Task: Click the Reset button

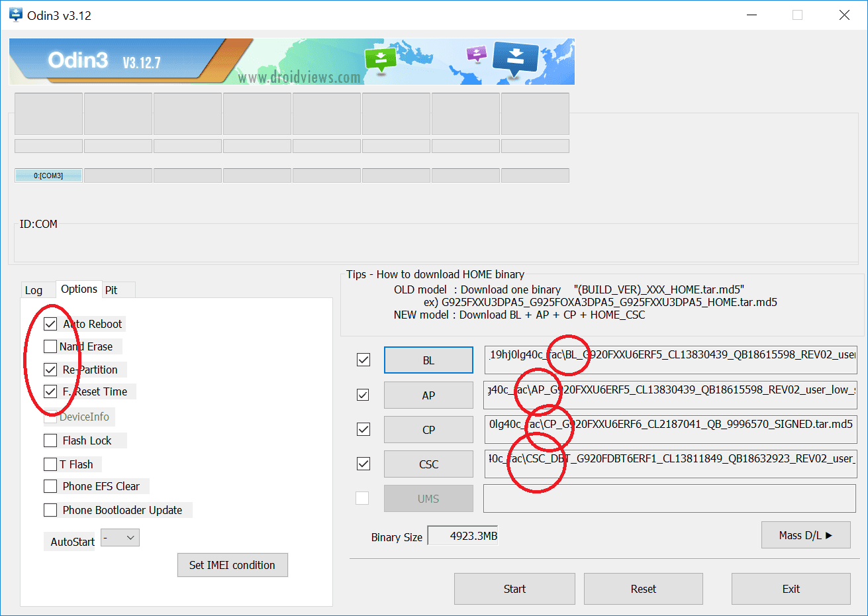Action: 644,589
